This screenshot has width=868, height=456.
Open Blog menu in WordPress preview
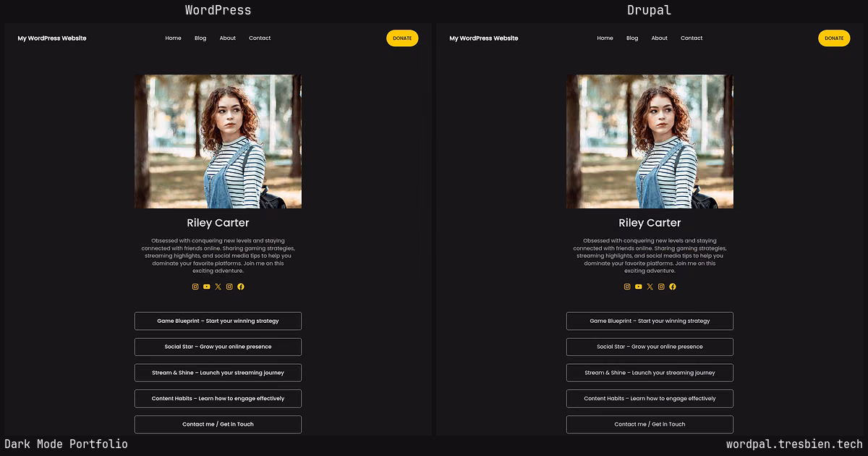[200, 38]
